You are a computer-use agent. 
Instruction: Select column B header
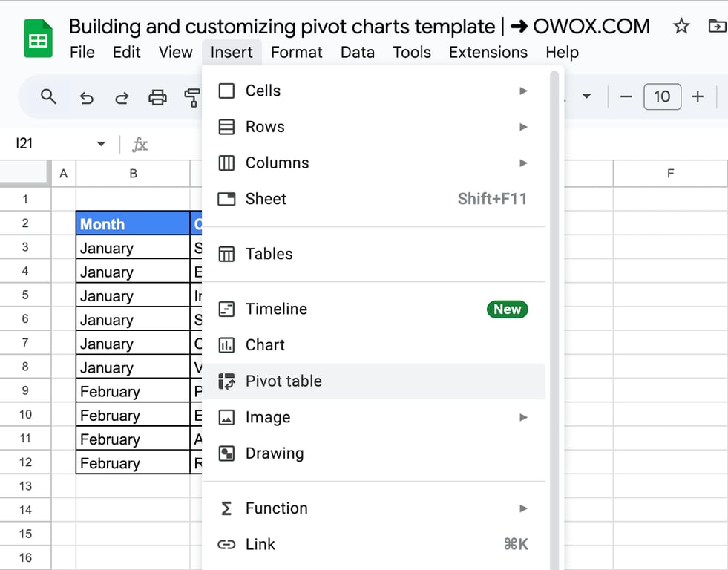(134, 174)
